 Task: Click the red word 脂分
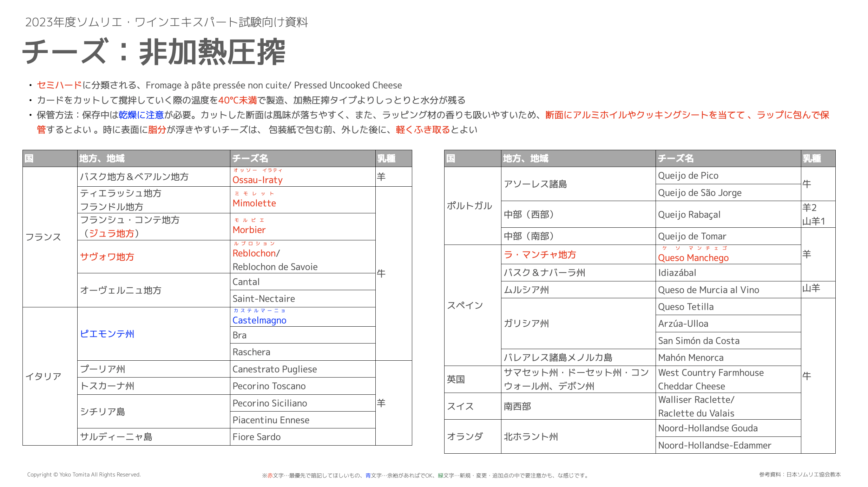pyautogui.click(x=157, y=130)
